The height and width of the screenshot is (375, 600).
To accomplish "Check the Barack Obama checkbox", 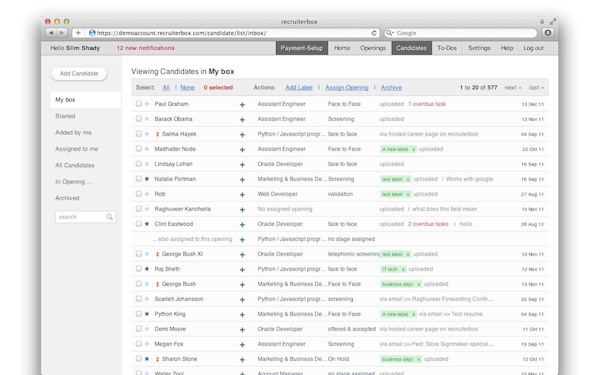I will tap(139, 119).
